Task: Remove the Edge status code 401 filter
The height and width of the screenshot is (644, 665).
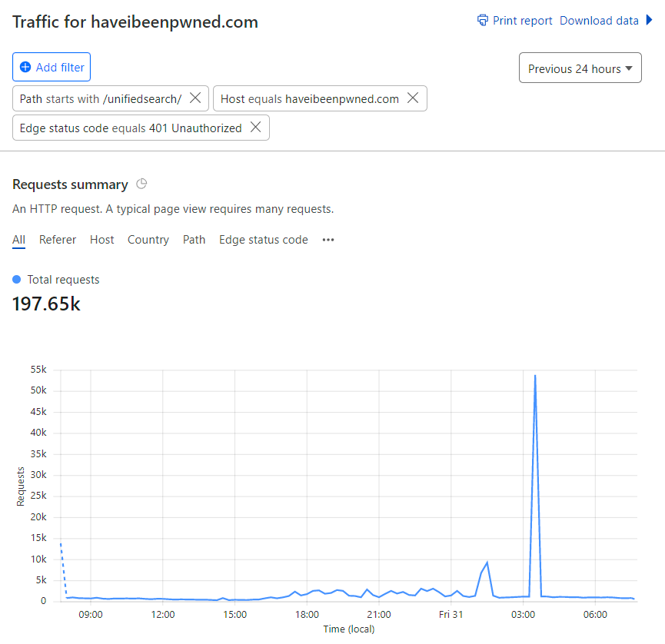Action: (255, 127)
